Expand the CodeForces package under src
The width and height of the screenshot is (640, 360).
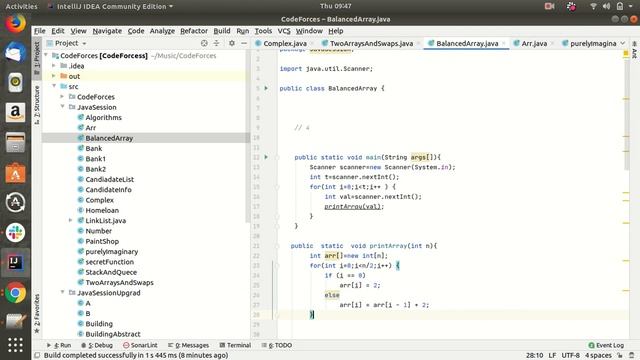pyautogui.click(x=62, y=96)
